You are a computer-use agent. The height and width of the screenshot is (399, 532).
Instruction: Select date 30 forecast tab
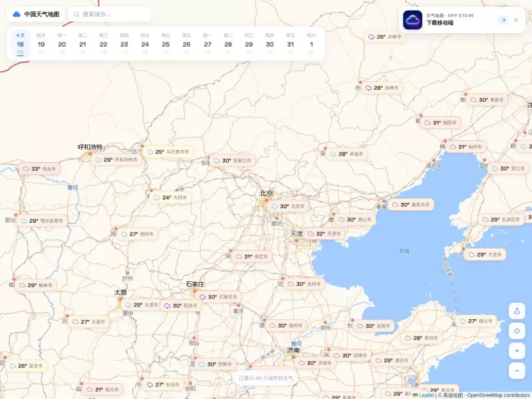pos(269,44)
